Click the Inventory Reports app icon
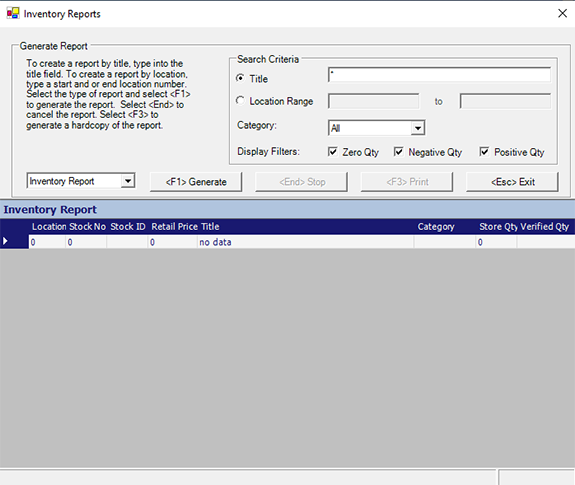The image size is (575, 485). pyautogui.click(x=13, y=13)
